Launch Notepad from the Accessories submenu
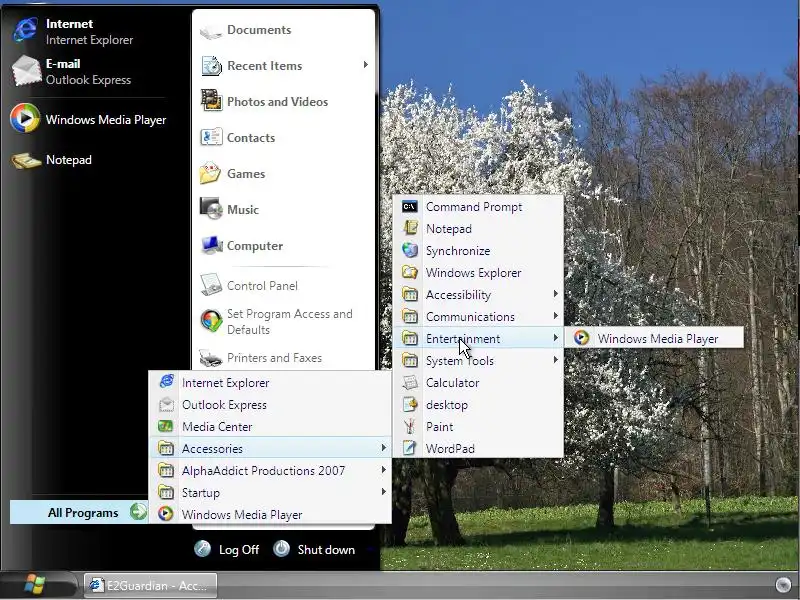Image resolution: width=800 pixels, height=600 pixels. (478, 229)
